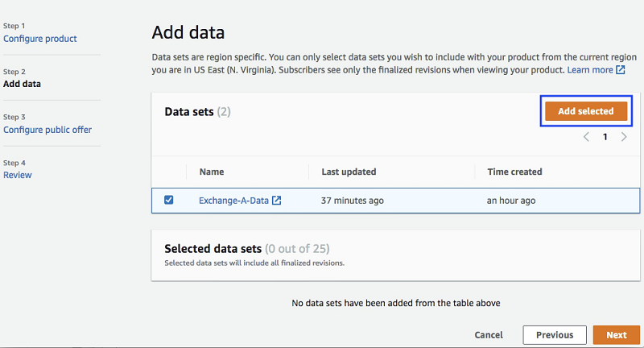Select page number 1 in pagination
Viewport: 644px width, 348px height.
pos(605,137)
